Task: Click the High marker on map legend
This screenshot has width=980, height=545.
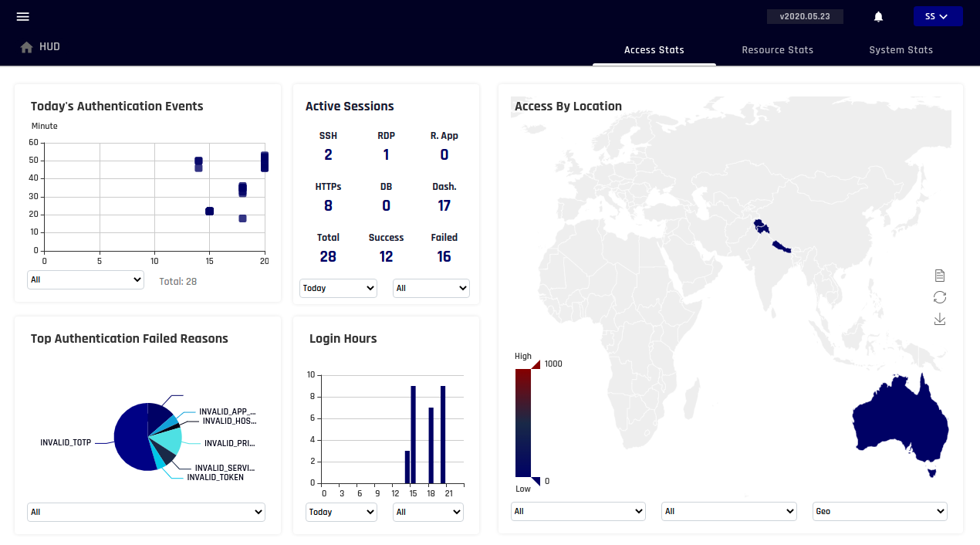Action: [x=536, y=364]
